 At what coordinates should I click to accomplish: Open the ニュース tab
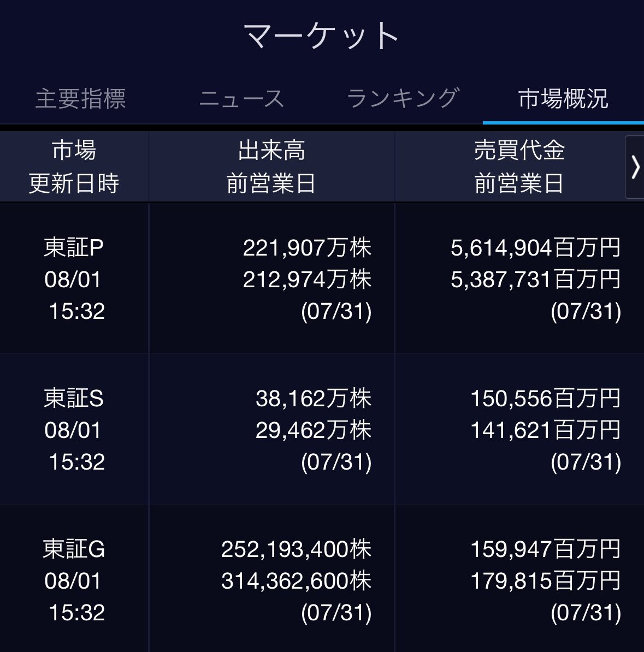pos(241,98)
